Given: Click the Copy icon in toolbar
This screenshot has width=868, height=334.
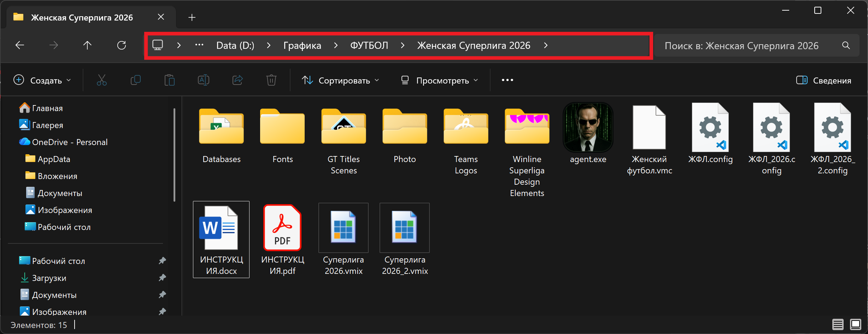Looking at the screenshot, I should 136,80.
